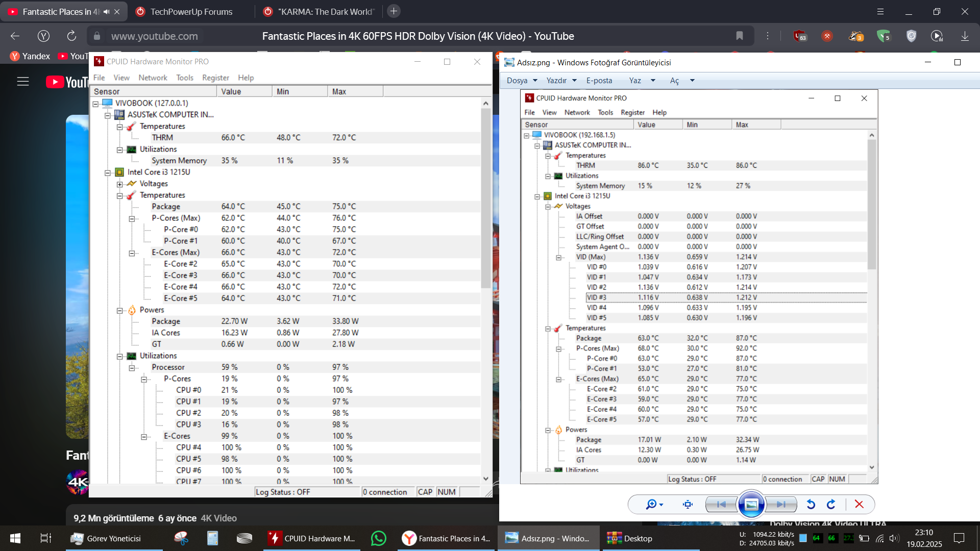Collapse the VIVOBOOK (127.0.0.1) tree node
This screenshot has width=980, height=551.
(x=95, y=104)
